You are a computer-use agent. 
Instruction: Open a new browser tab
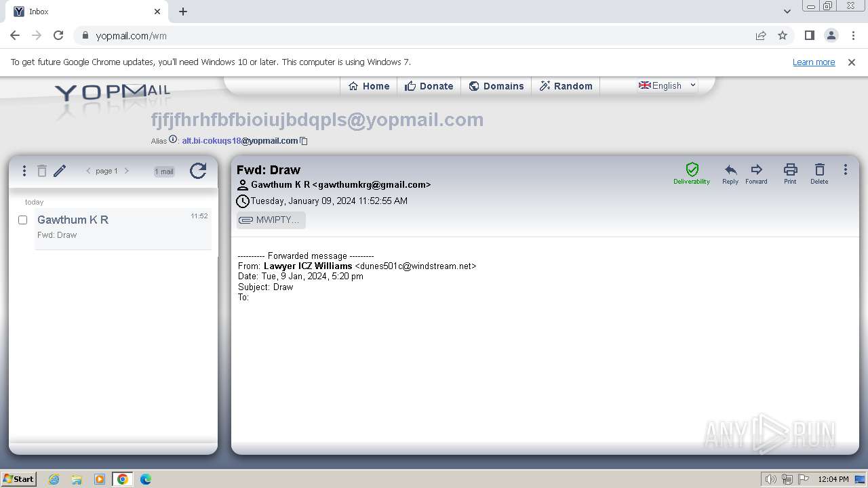click(x=183, y=12)
